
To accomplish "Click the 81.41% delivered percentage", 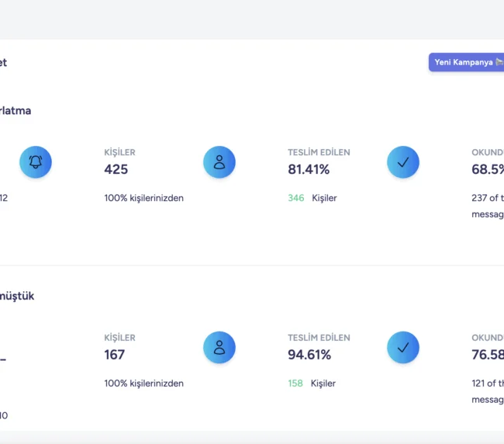I will pyautogui.click(x=309, y=169).
